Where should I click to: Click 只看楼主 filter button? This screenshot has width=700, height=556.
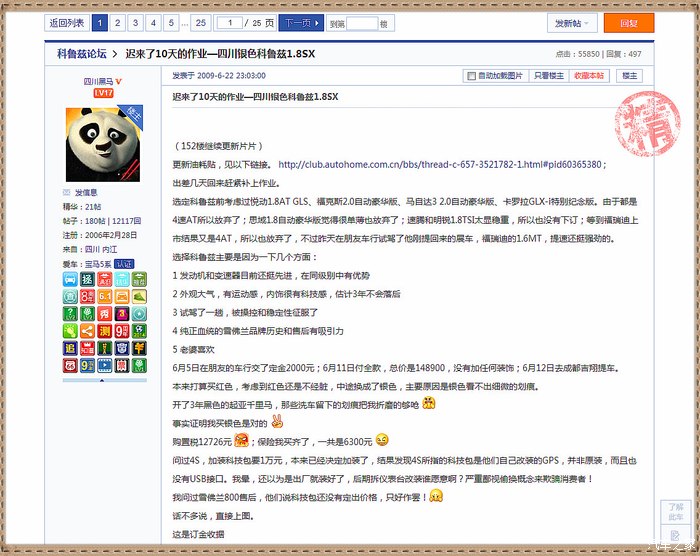[549, 76]
